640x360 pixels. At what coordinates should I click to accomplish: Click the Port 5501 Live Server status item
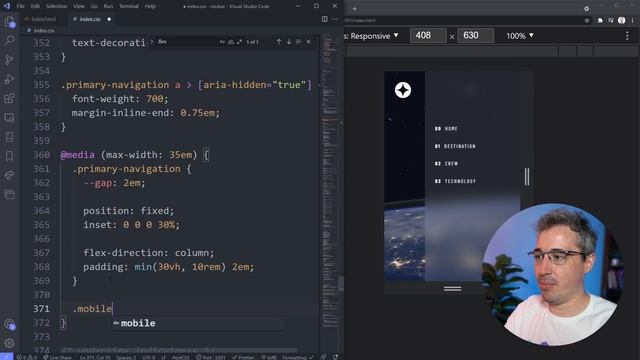click(x=211, y=357)
